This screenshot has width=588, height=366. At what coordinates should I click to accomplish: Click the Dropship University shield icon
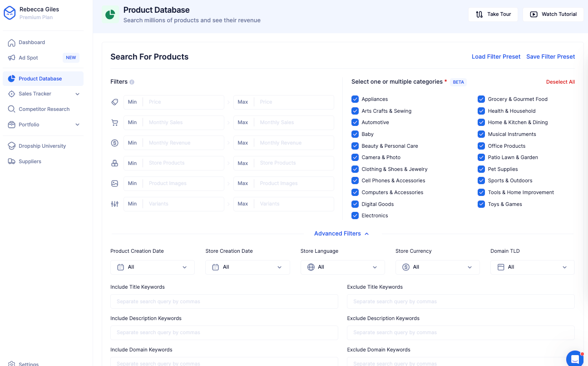(x=11, y=146)
